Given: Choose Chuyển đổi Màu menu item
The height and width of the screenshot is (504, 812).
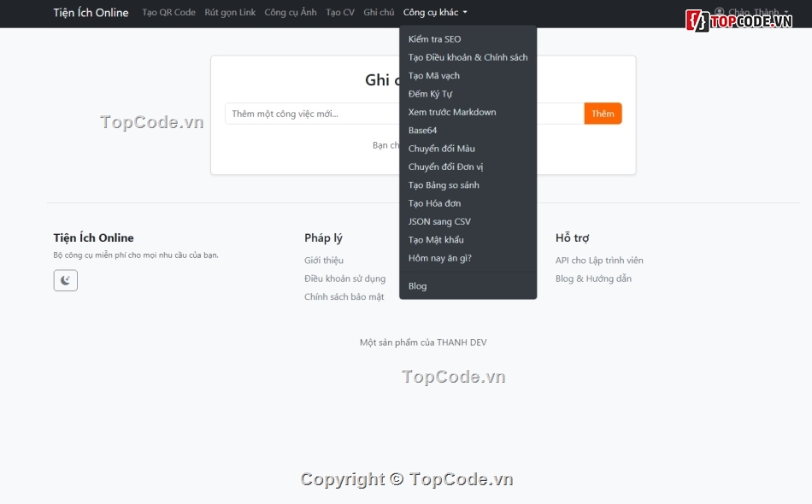Looking at the screenshot, I should point(441,149).
